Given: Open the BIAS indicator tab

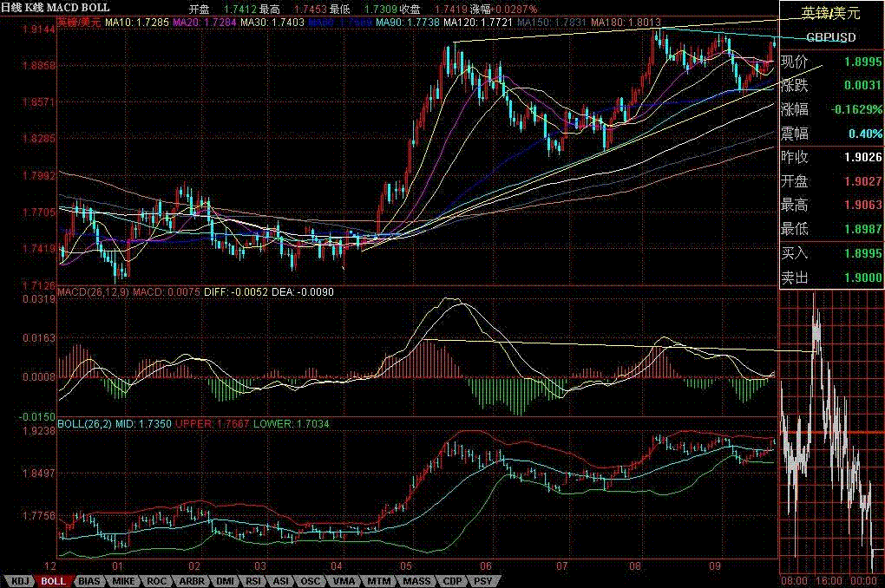Looking at the screenshot, I should pyautogui.click(x=89, y=581).
